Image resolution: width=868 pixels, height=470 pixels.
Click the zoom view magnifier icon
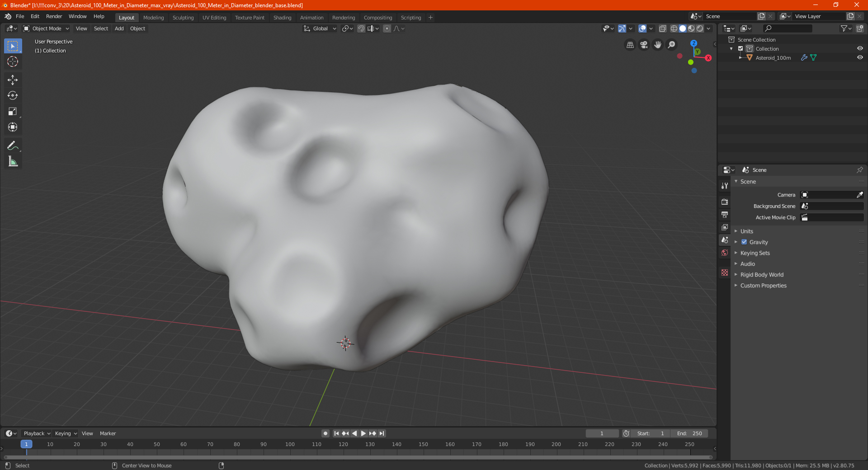click(x=672, y=45)
